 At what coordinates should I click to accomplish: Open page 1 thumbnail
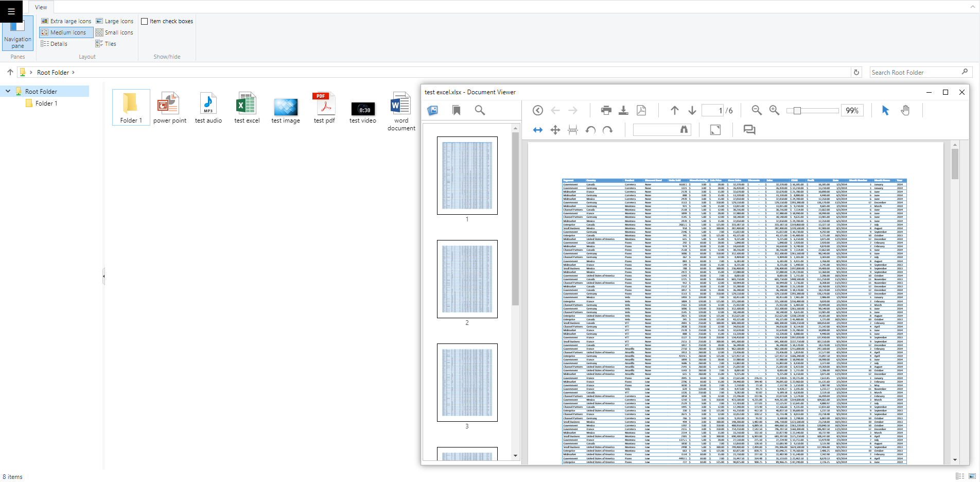467,176
